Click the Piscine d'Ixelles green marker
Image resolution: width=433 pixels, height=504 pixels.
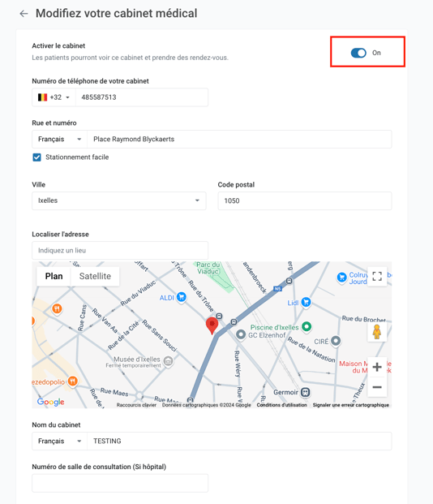coord(307,326)
